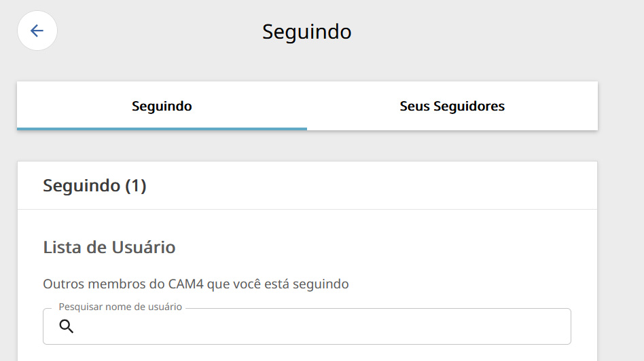Screen dimensions: 644x361
Task: Switch to the Seus Seguidores tab
Action: 452,106
